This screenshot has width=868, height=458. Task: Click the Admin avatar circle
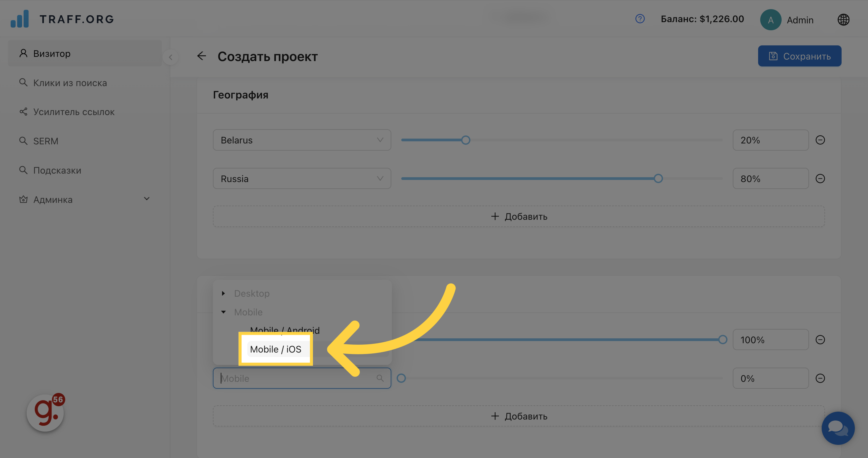771,20
